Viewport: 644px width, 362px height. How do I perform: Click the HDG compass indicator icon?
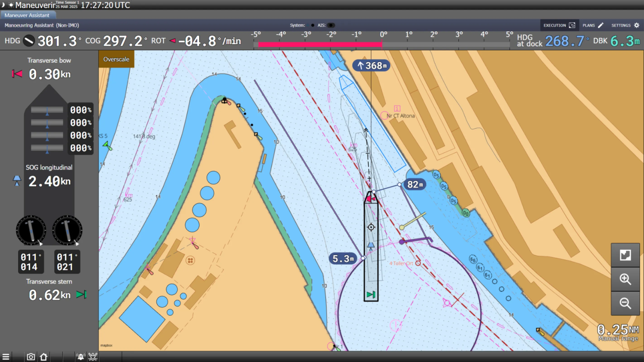tap(29, 41)
